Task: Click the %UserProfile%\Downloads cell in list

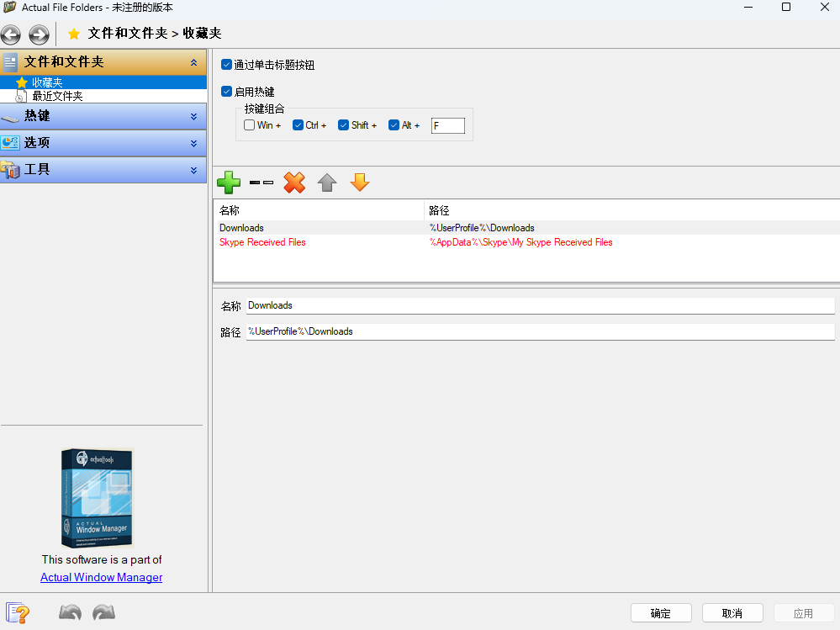Action: tap(482, 228)
